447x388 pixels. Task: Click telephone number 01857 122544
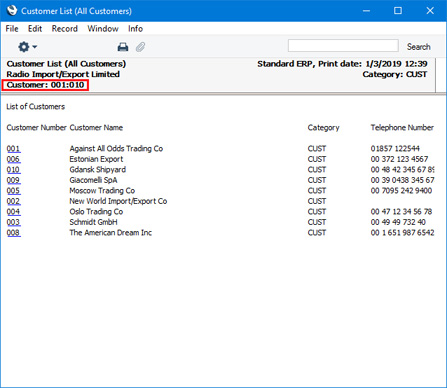click(395, 149)
